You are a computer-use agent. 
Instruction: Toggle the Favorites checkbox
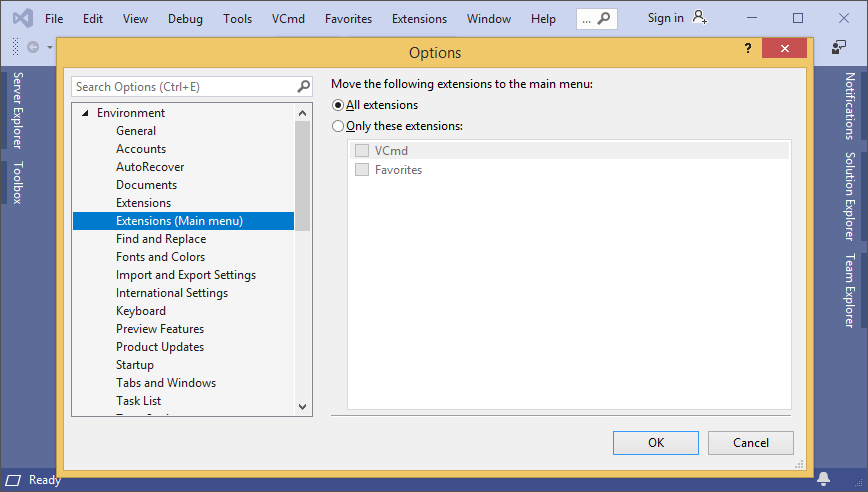click(x=362, y=170)
